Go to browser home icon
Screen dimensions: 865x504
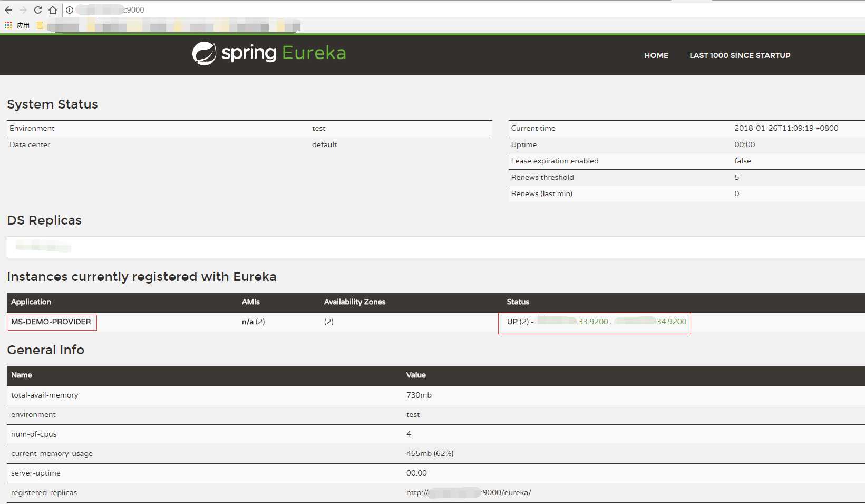[x=53, y=10]
